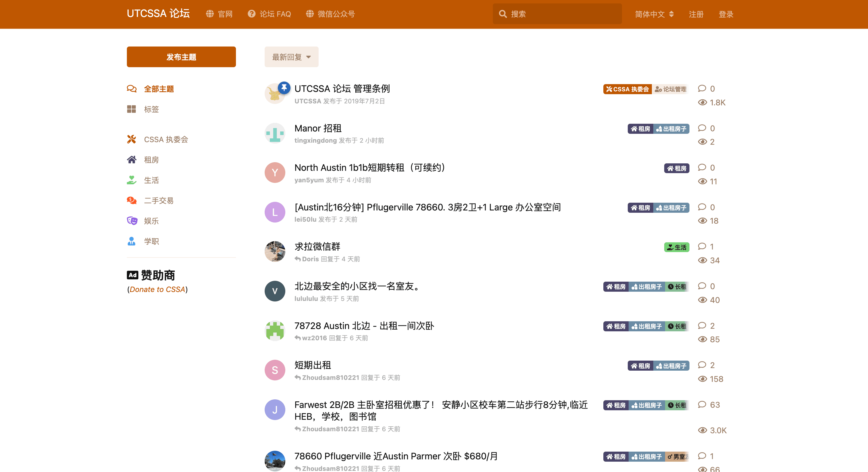Open the 生活 category in sidebar
Viewport: 868px width, 472px height.
[x=152, y=180]
